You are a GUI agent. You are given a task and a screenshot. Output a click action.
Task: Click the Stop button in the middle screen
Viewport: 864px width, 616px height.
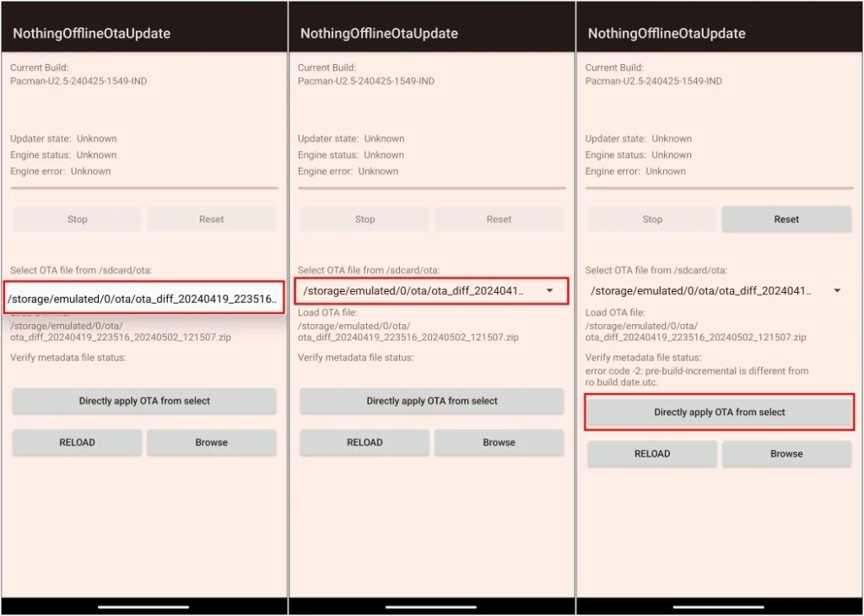pos(364,219)
